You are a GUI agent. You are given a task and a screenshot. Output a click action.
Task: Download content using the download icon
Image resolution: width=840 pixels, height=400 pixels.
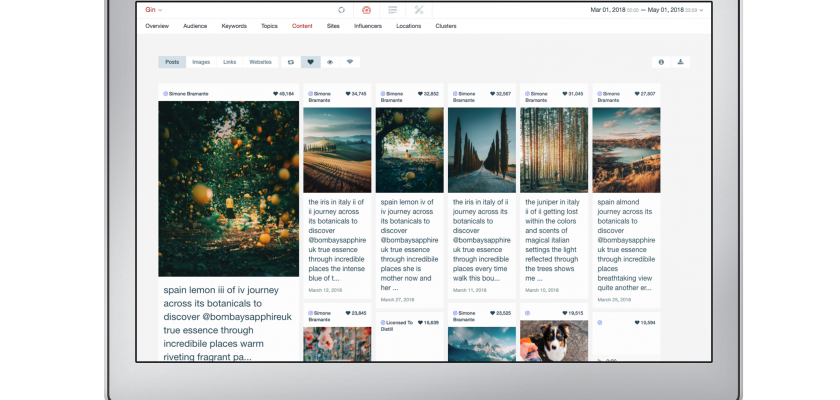[681, 62]
